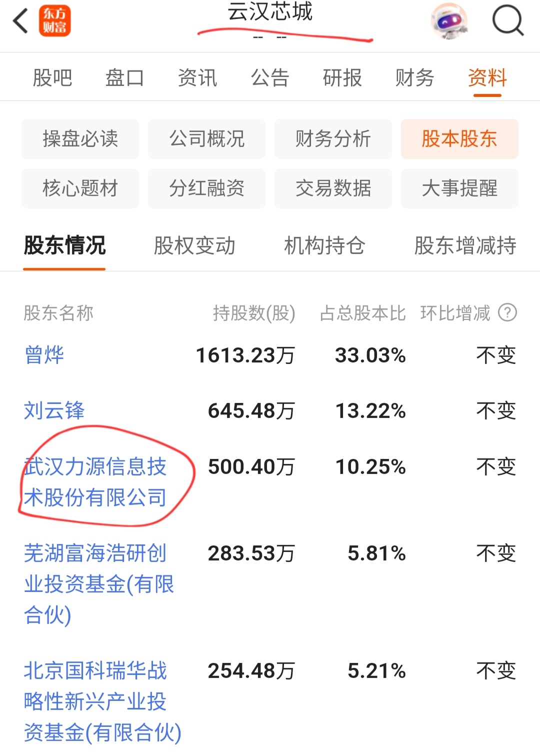Open shareholder 曾烨 link
Image resolution: width=540 pixels, height=756 pixels.
point(44,355)
